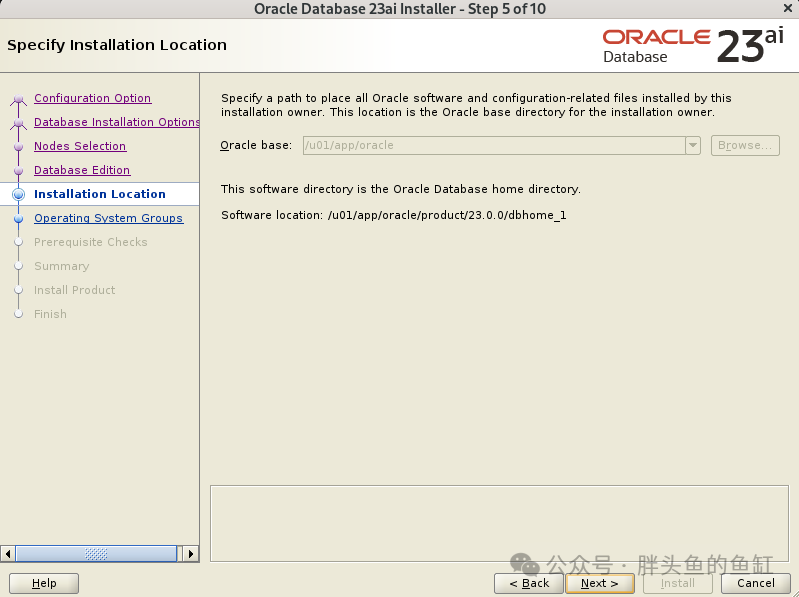Image resolution: width=799 pixels, height=597 pixels.
Task: Click the Install Product step bullet
Action: point(19,290)
